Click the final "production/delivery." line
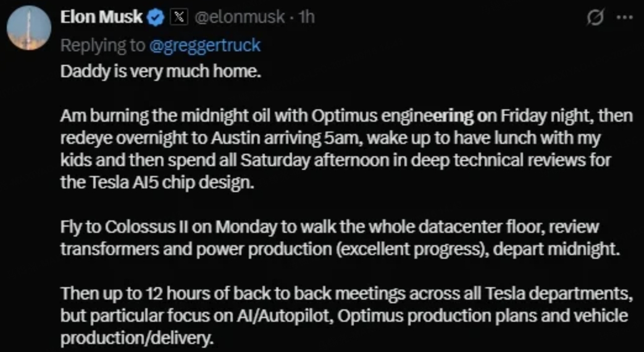Screen dimensions: 644x352 click(x=138, y=338)
